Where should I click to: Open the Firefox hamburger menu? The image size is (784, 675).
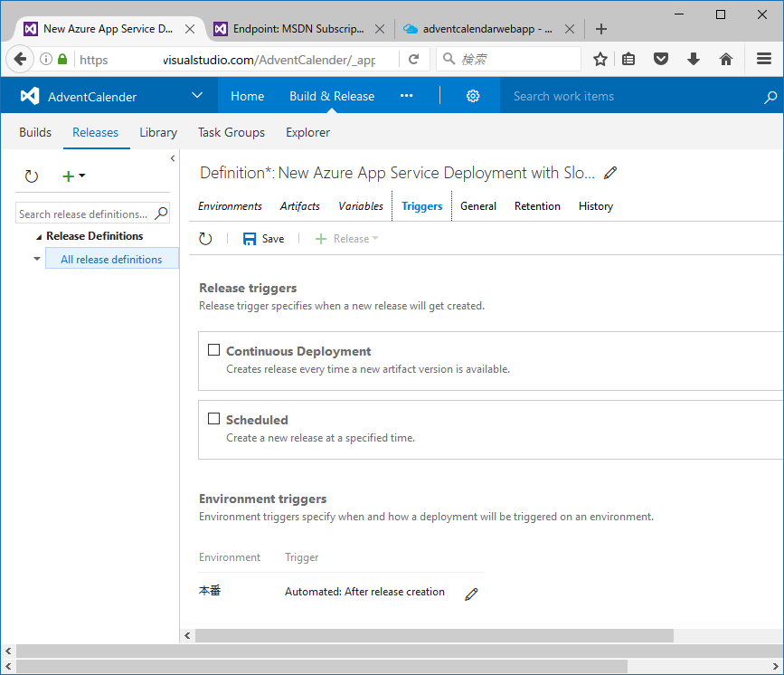pyautogui.click(x=763, y=59)
